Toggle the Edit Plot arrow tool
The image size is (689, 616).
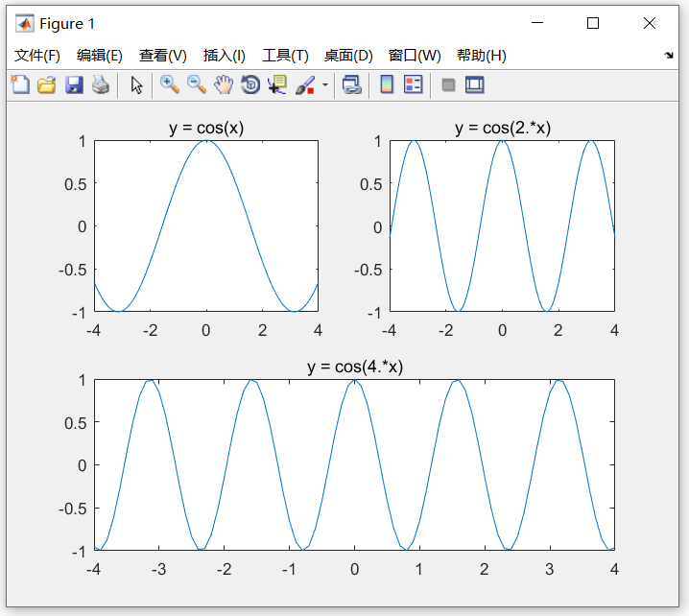click(x=136, y=84)
